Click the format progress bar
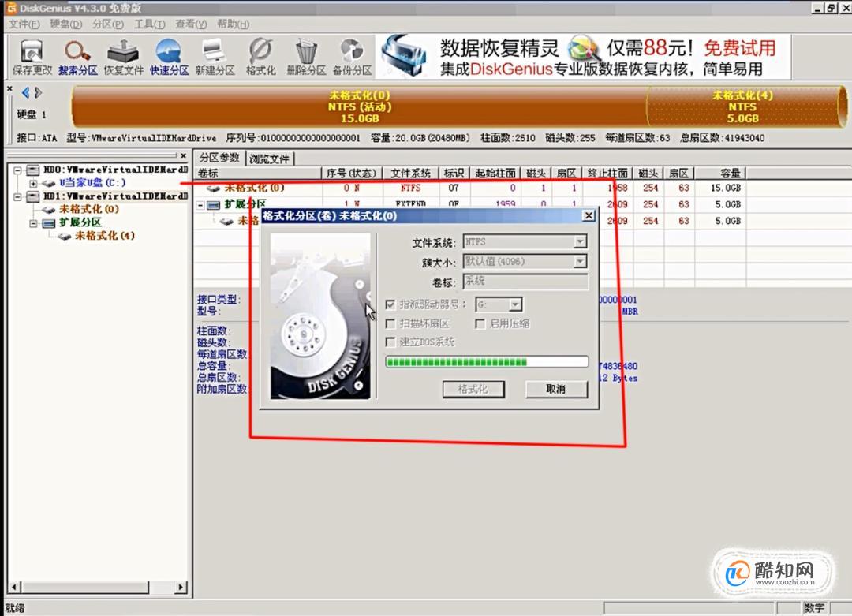This screenshot has width=852, height=616. coord(487,362)
